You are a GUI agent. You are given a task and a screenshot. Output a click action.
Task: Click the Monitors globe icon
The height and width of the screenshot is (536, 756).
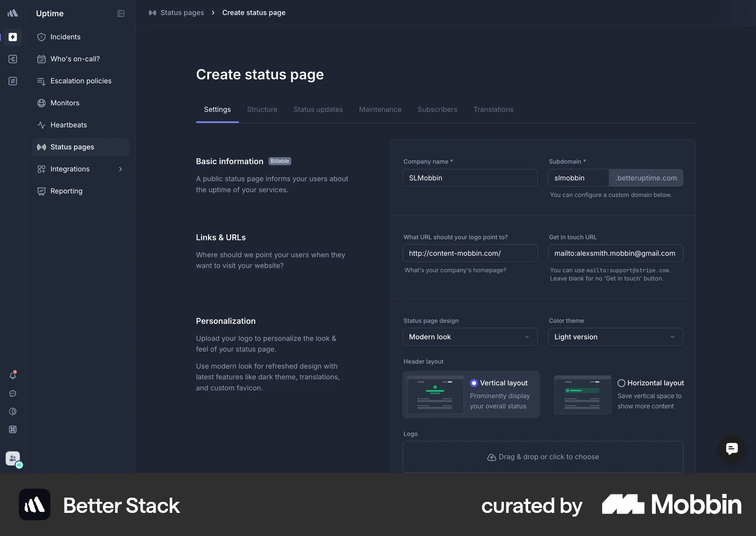41,103
